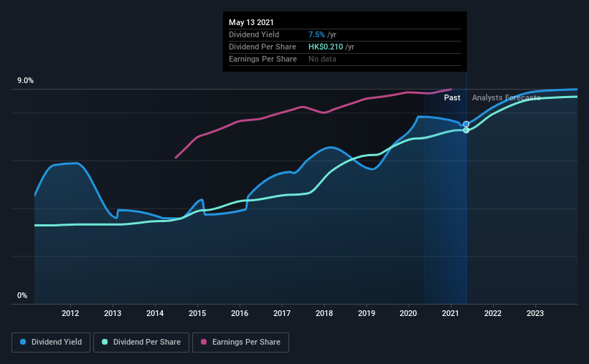The image size is (589, 364).
Task: Toggle the Earnings Per Share legend button
Action: [x=240, y=343]
